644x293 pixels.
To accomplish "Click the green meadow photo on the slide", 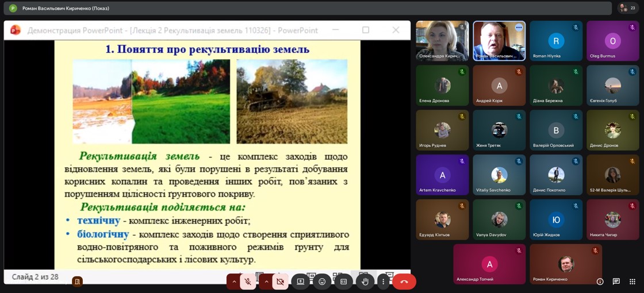I will [152, 101].
